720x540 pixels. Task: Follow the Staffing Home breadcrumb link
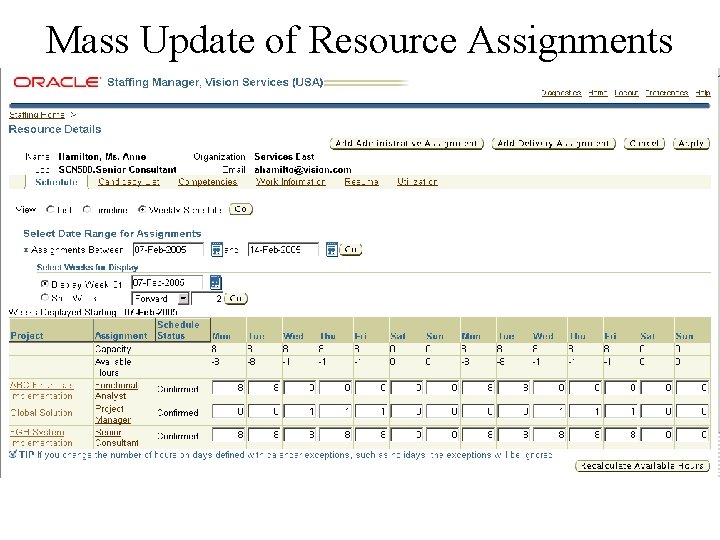point(37,114)
